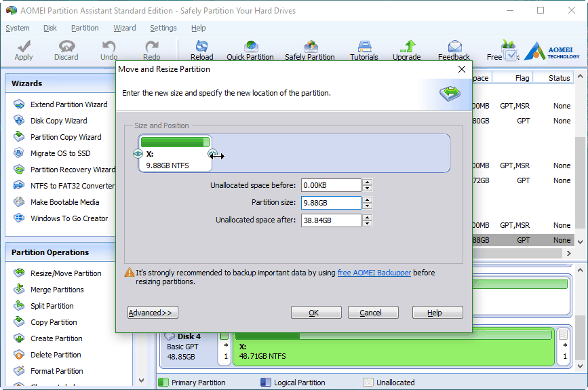588x390 pixels.
Task: Click disk map scroll down arrow
Action: point(580,366)
